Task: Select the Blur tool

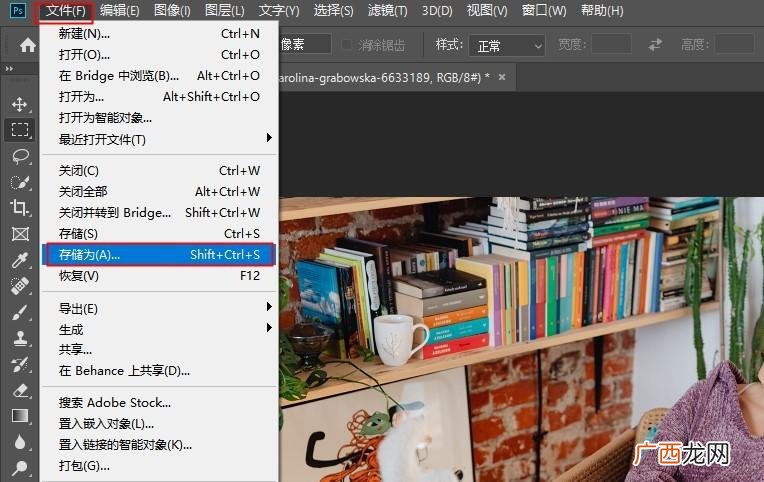Action: click(x=20, y=442)
